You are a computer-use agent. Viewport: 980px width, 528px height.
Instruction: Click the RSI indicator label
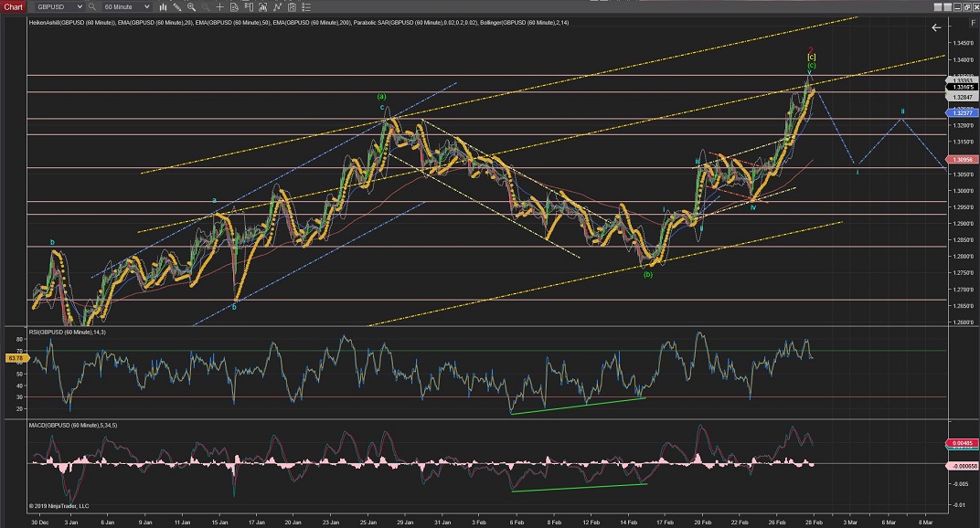coord(69,331)
